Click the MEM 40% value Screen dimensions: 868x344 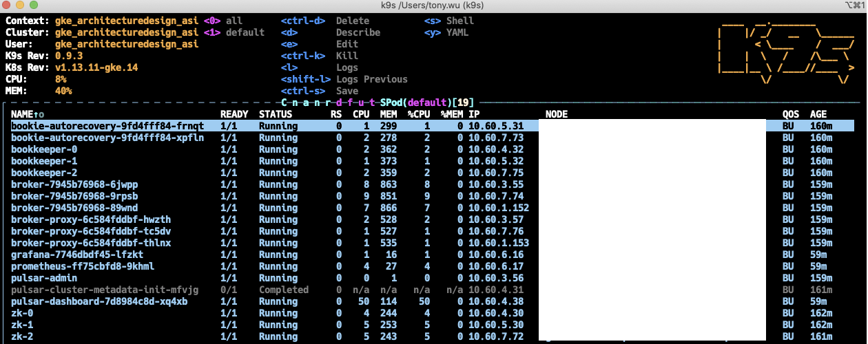point(63,91)
